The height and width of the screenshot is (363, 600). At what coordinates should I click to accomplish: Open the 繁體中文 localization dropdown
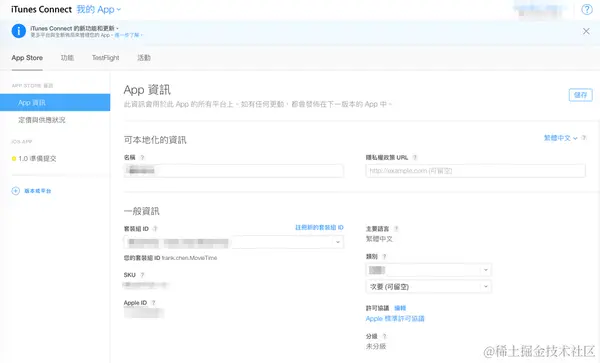click(x=561, y=138)
